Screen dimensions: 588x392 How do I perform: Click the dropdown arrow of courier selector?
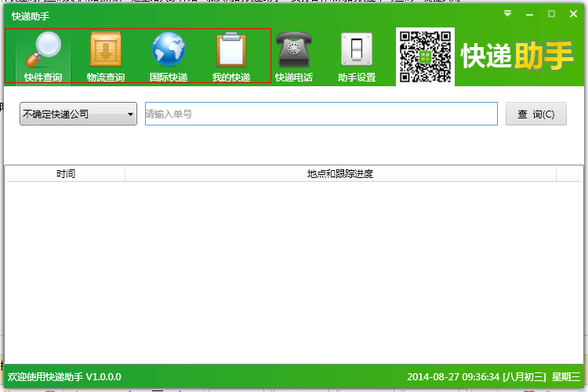click(x=130, y=114)
